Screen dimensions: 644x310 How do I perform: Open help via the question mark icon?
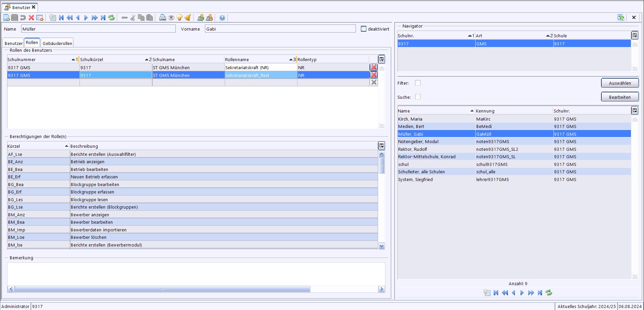point(222,18)
